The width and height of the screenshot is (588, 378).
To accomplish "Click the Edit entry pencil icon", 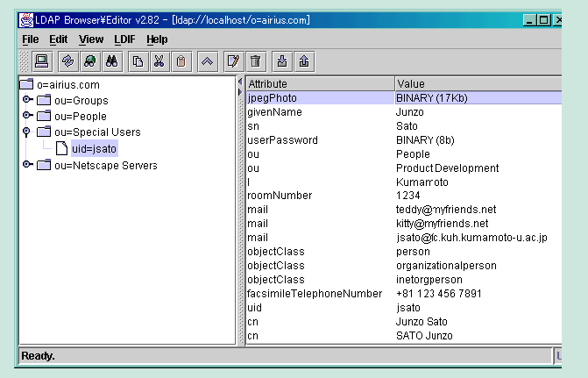I will pyautogui.click(x=233, y=61).
